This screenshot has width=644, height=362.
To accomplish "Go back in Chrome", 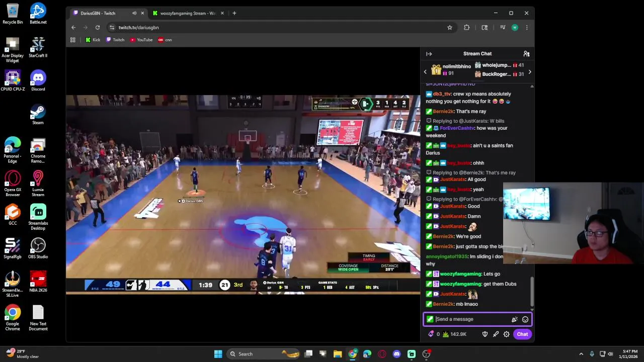I will pyautogui.click(x=73, y=28).
